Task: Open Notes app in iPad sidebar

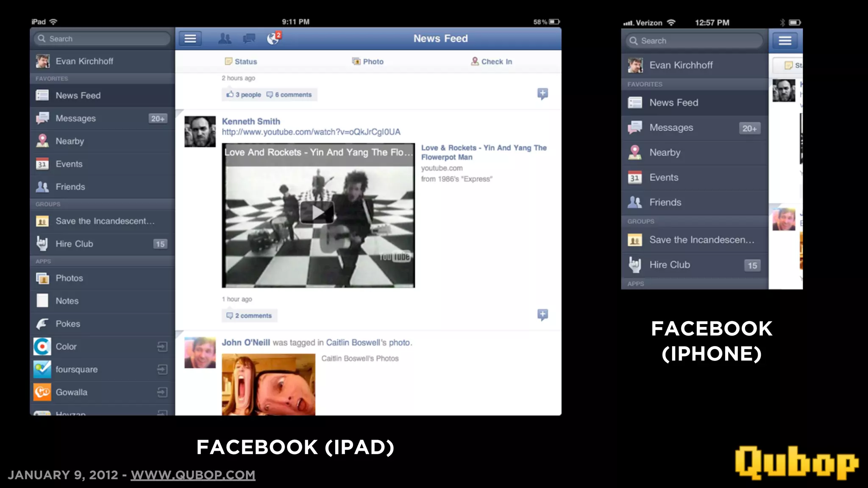Action: click(x=102, y=301)
